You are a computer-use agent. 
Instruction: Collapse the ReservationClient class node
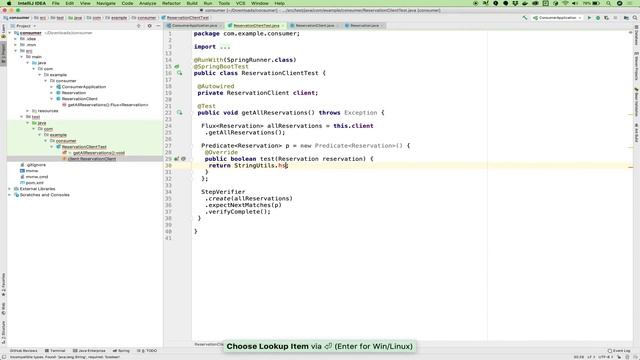coord(52,99)
